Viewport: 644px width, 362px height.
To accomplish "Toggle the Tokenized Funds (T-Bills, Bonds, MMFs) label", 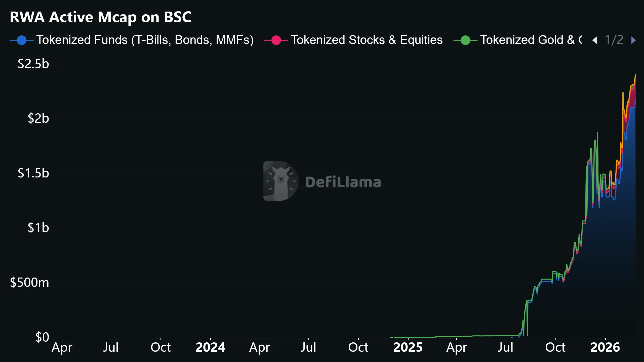I will 145,40.
